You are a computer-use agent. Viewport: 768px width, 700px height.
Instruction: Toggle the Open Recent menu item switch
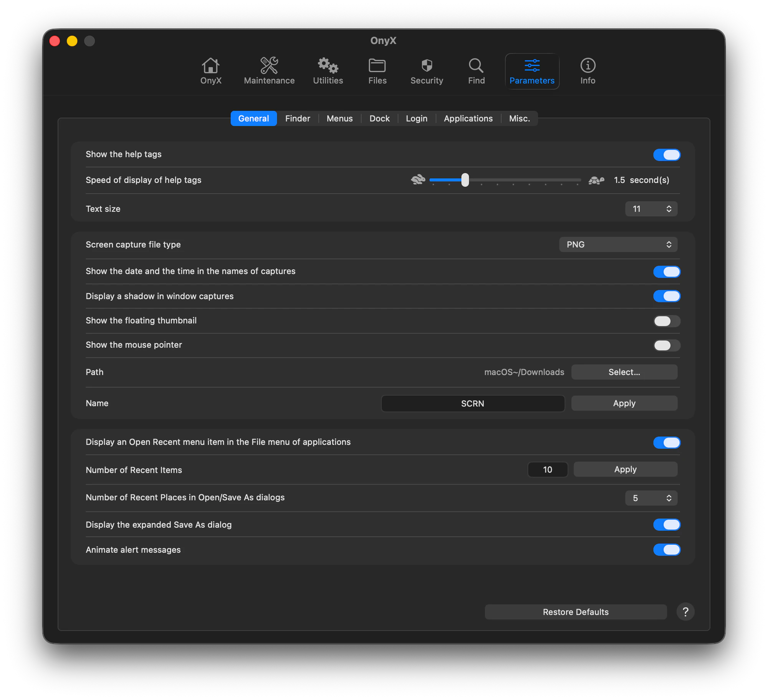coord(667,443)
